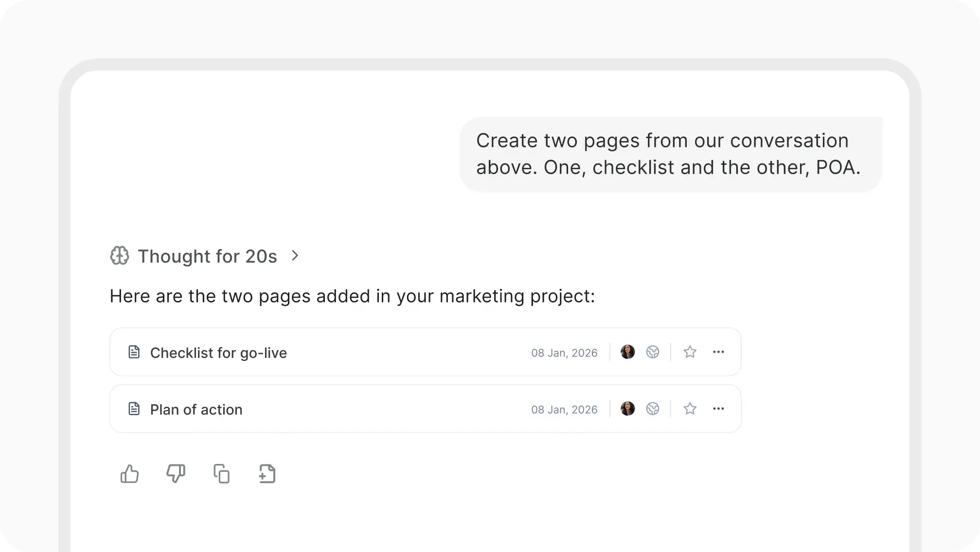Click globe icon on Plan of action row

(653, 409)
